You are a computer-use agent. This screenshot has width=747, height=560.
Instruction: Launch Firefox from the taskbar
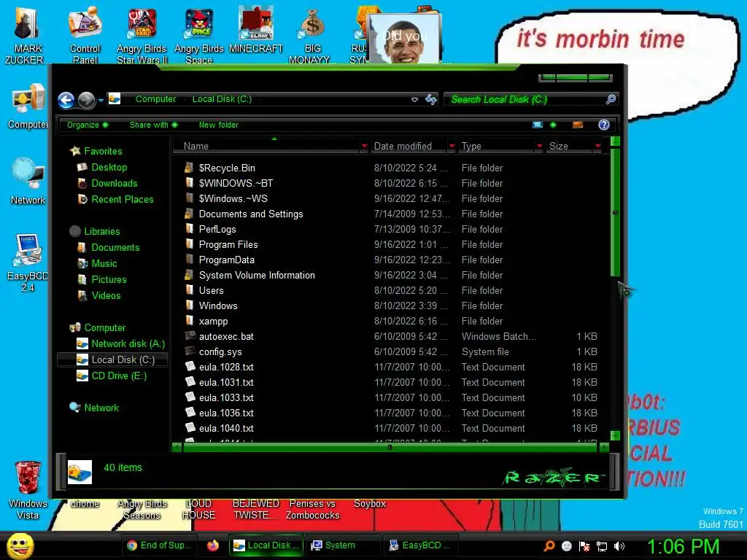point(212,545)
